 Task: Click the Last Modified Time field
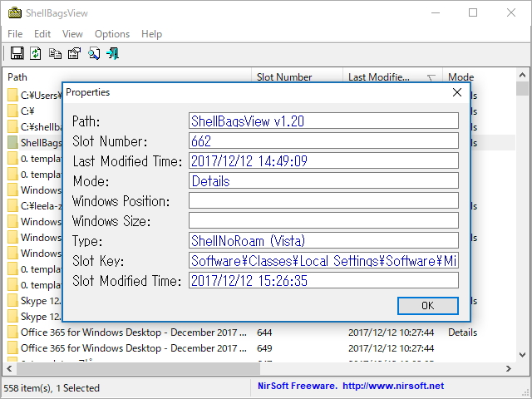pos(323,160)
